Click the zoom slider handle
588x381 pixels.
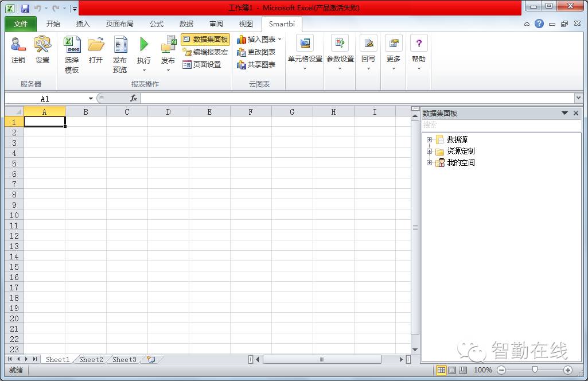click(x=535, y=370)
